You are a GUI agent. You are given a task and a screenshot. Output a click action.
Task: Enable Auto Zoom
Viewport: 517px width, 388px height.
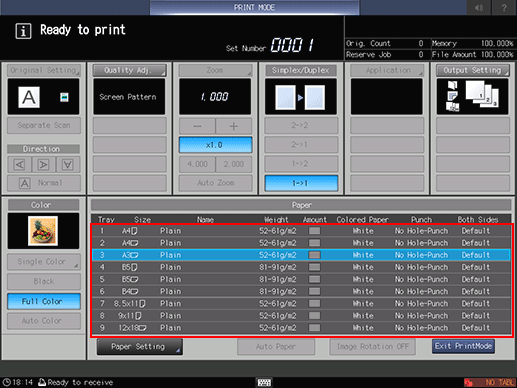pyautogui.click(x=215, y=183)
